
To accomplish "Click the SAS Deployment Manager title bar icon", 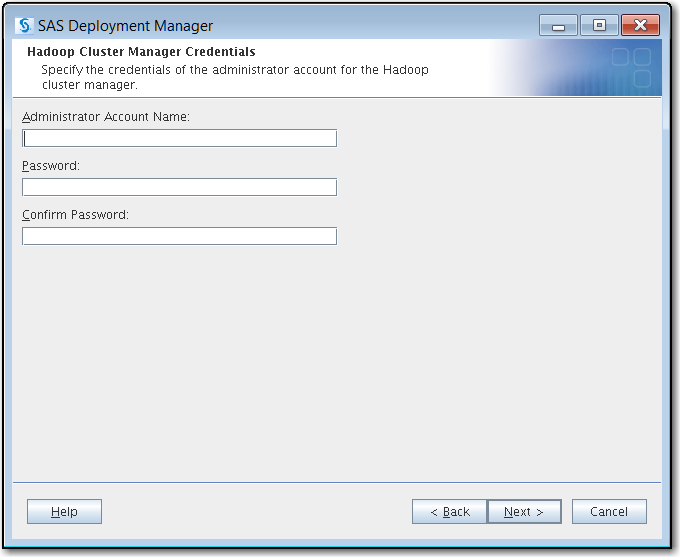I will (24, 26).
